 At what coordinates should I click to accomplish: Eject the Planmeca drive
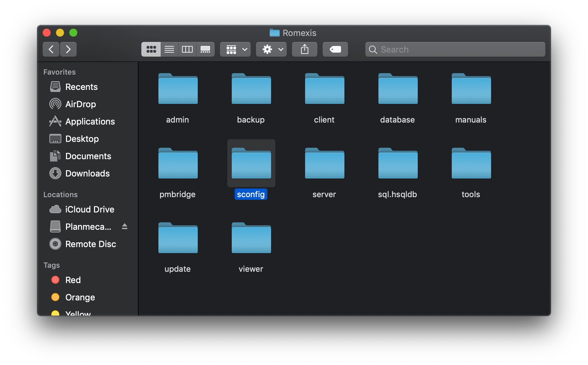coord(125,226)
